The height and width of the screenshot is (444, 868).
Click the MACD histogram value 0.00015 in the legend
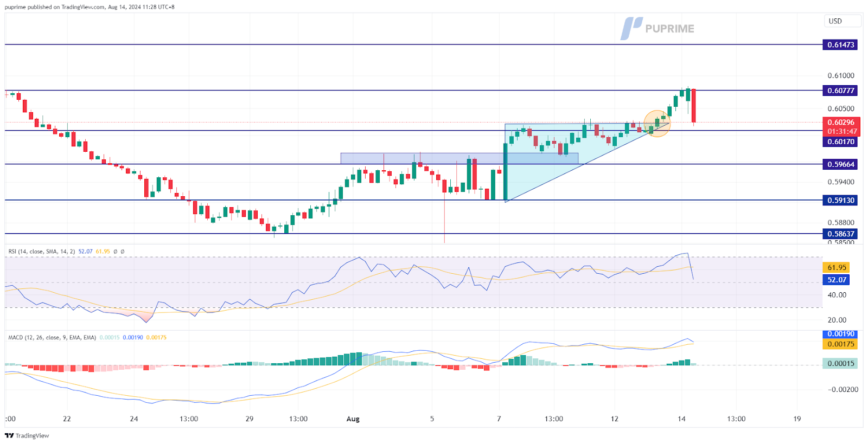pos(110,338)
